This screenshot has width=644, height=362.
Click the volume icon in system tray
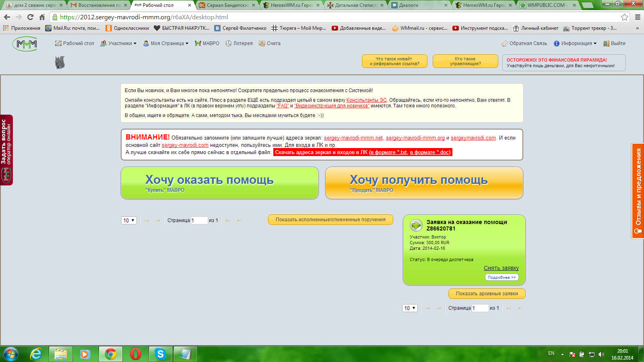click(601, 354)
